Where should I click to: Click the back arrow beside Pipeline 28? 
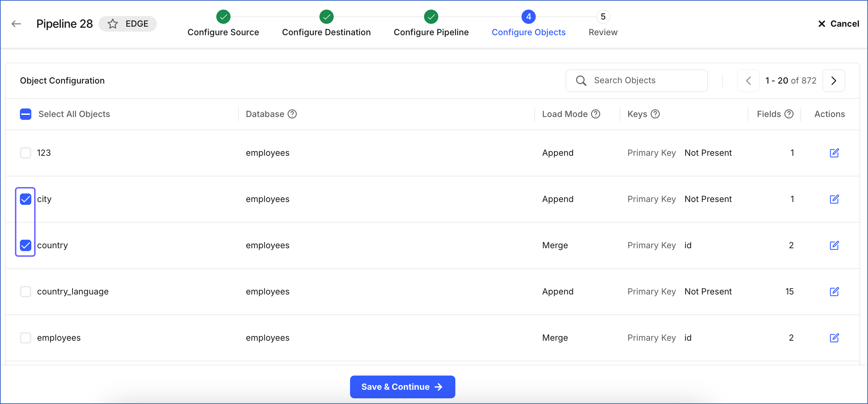pos(16,23)
